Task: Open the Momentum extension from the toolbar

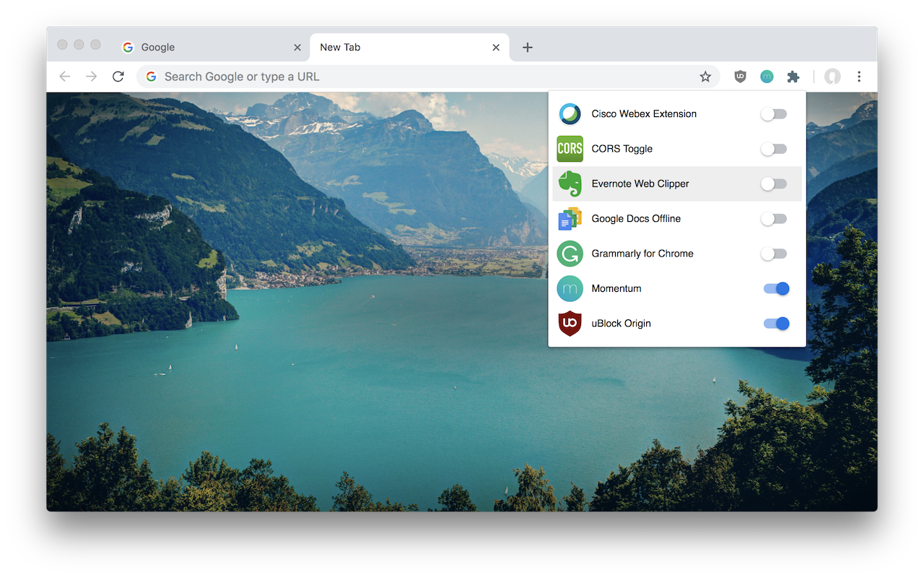Action: 767,77
